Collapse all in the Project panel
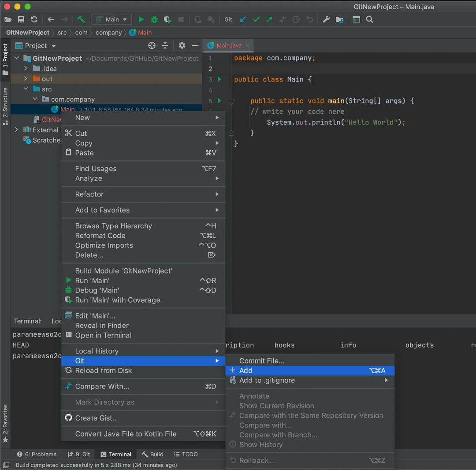The height and width of the screenshot is (470, 476). (x=165, y=46)
